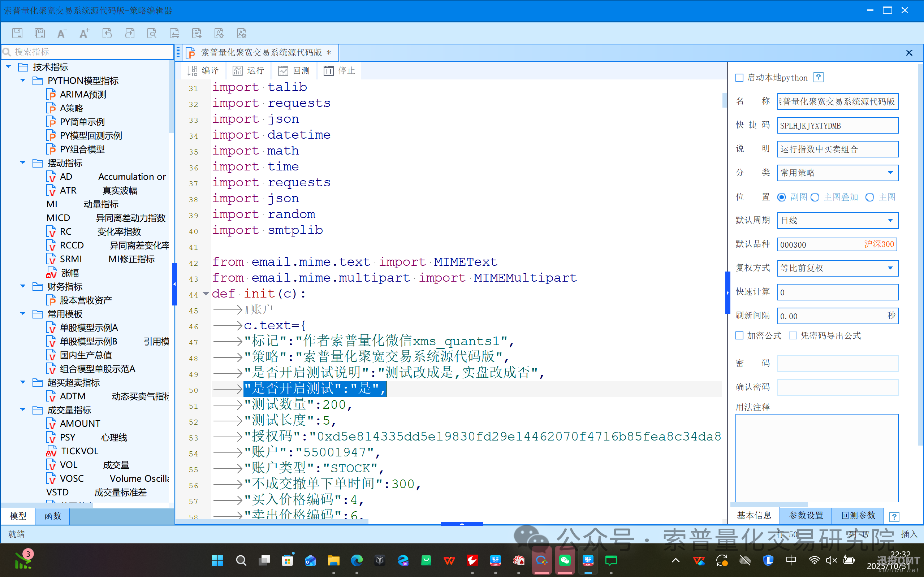The image size is (924, 577).
Task: Click the 编译 compile button
Action: [x=203, y=71]
